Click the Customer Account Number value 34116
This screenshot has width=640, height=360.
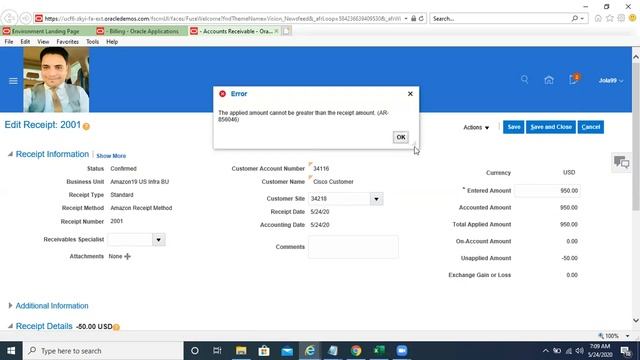point(321,169)
